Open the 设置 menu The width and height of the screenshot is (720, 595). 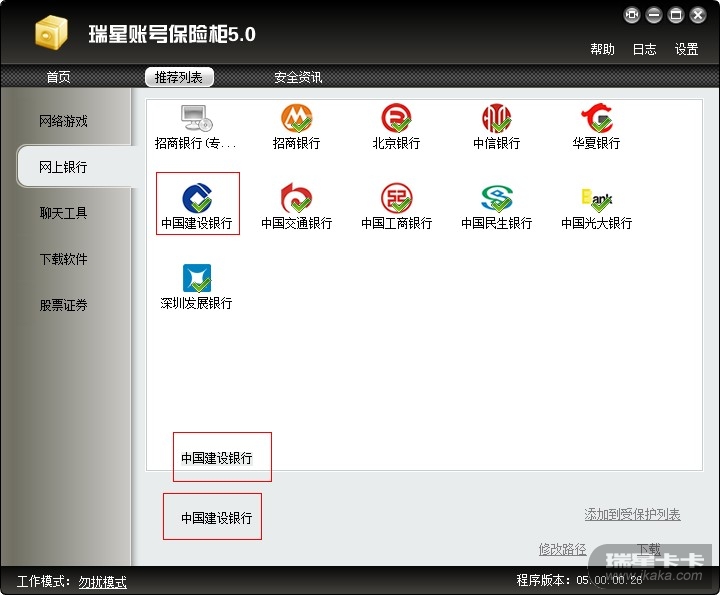[686, 49]
